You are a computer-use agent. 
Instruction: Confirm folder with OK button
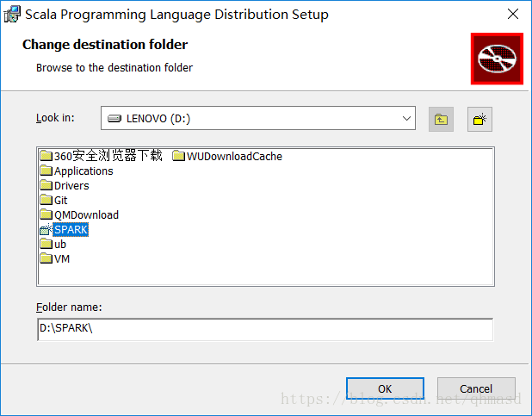click(x=385, y=388)
